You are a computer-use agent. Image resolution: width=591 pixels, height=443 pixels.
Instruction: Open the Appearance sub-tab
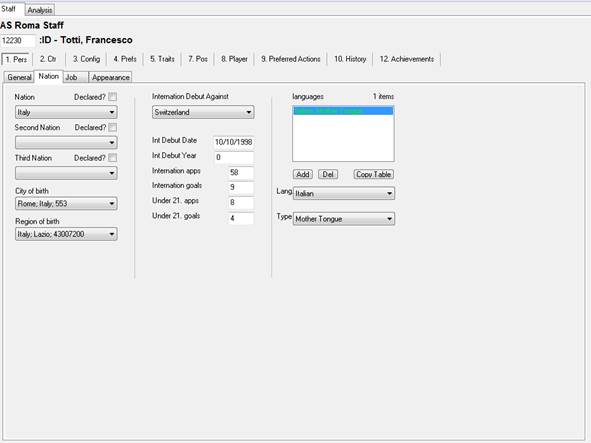click(110, 77)
